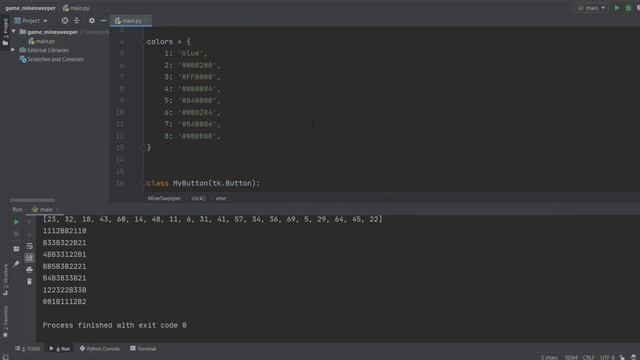The width and height of the screenshot is (640, 360).
Task: Open the TODO tool window tab
Action: tap(27, 349)
